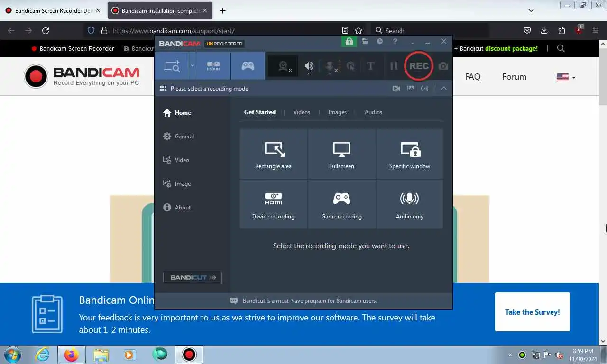The image size is (607, 364).
Task: Bookmark page with star icon
Action: 359,30
